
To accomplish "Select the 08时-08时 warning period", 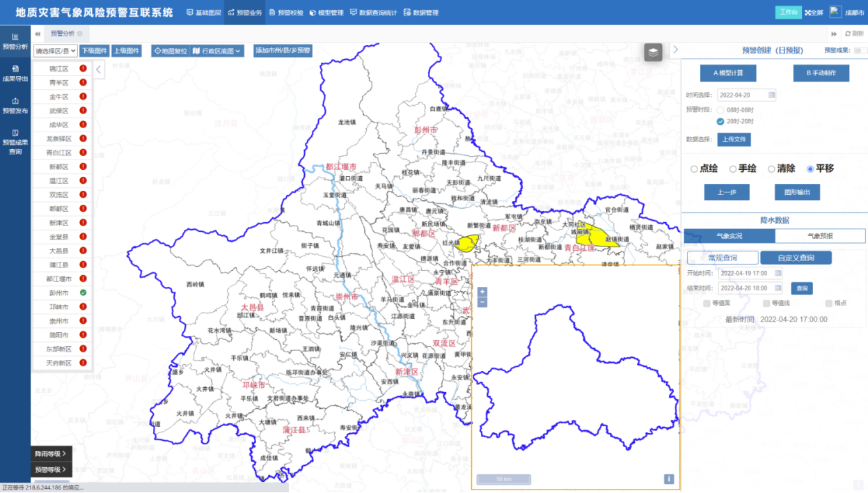I will click(x=721, y=110).
